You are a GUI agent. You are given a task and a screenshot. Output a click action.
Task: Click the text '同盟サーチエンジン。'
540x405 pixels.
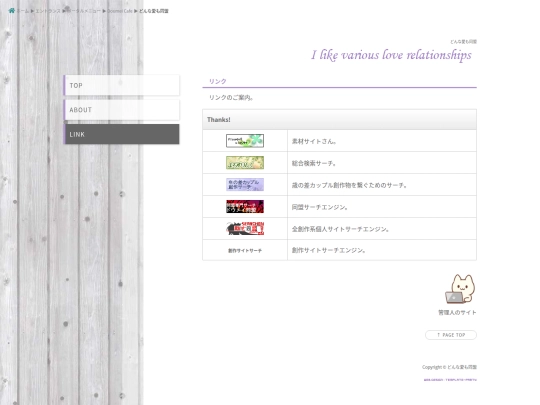320,207
